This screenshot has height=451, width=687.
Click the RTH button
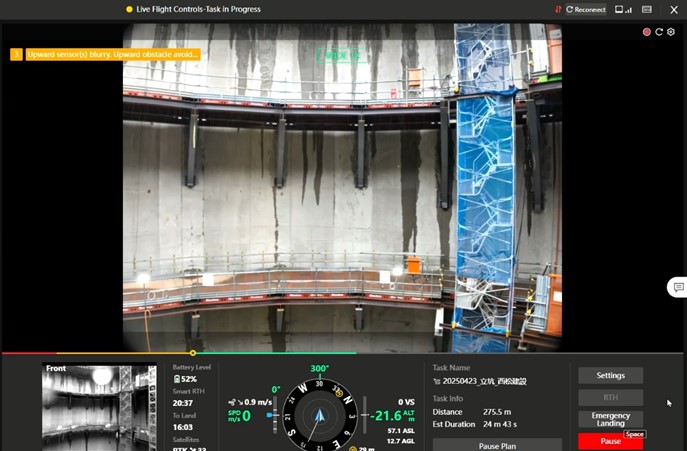click(610, 397)
